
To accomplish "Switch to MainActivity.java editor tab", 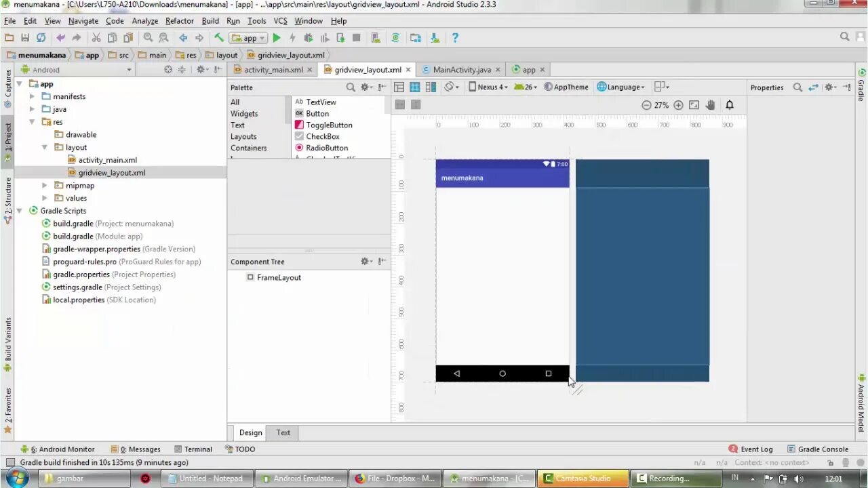I will [x=461, y=69].
